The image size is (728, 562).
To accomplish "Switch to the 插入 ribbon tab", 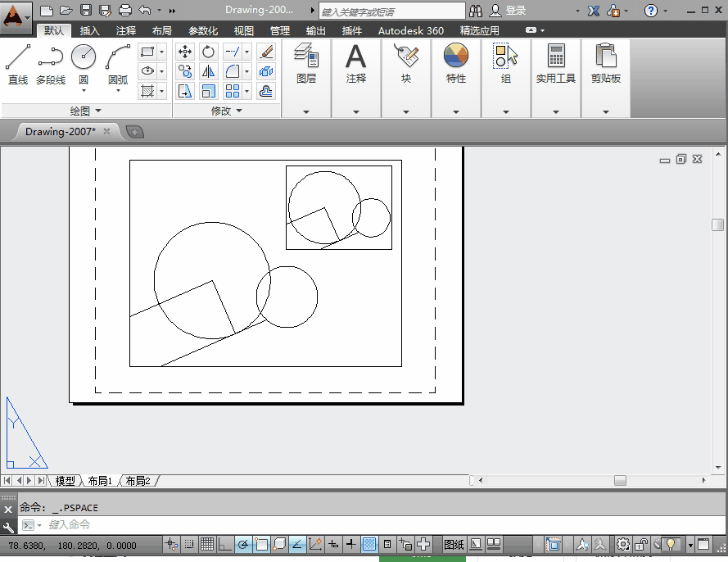I will pos(89,31).
